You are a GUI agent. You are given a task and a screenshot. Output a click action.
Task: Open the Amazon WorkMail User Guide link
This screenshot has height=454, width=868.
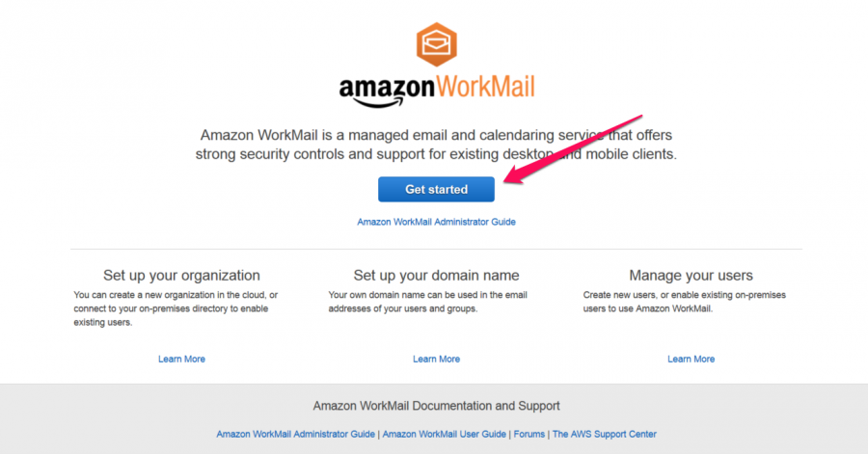(444, 434)
